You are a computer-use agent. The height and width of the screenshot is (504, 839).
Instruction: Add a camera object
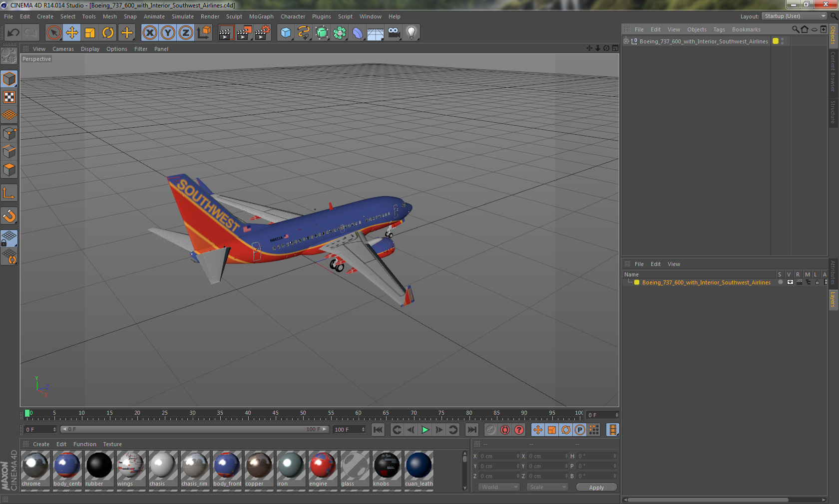pos(394,33)
